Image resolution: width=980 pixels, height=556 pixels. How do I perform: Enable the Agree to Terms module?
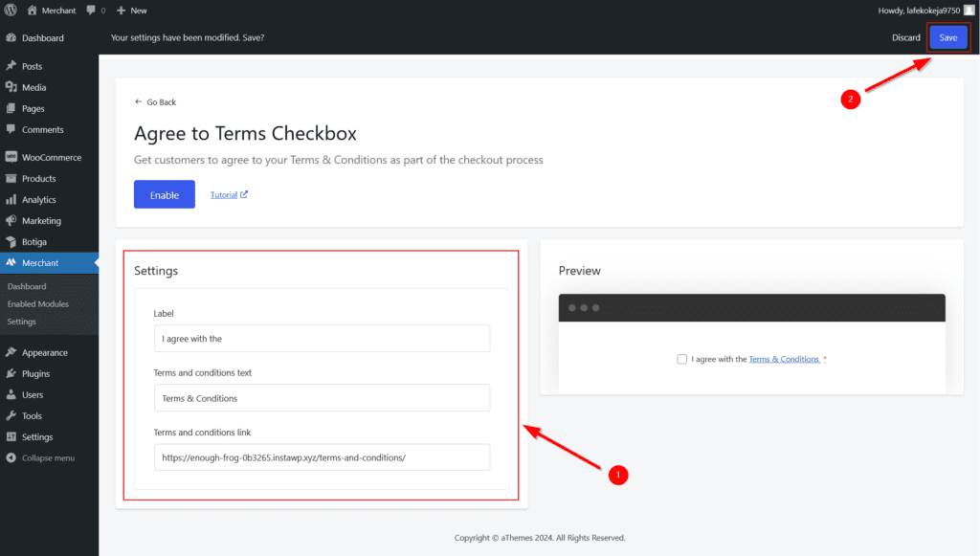(164, 193)
